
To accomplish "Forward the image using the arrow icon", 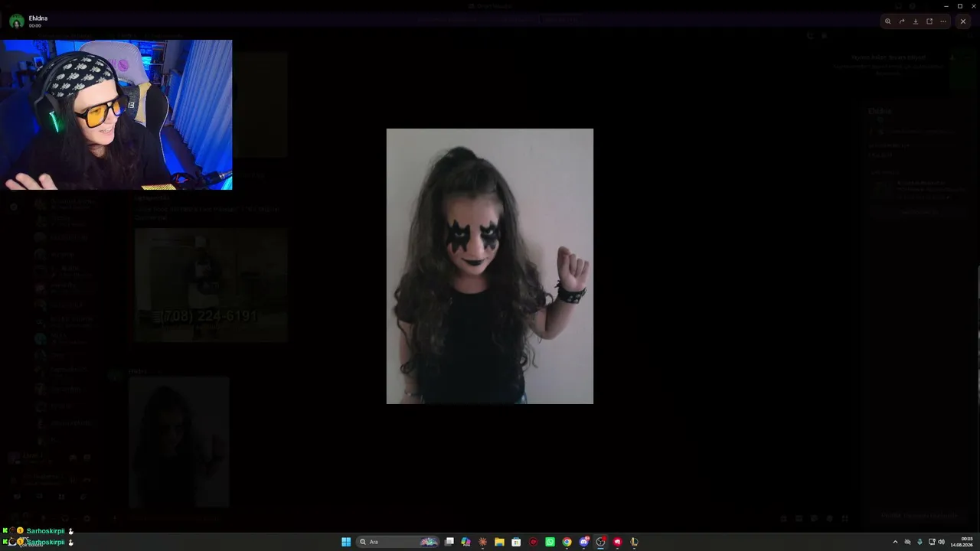I will 901,21.
